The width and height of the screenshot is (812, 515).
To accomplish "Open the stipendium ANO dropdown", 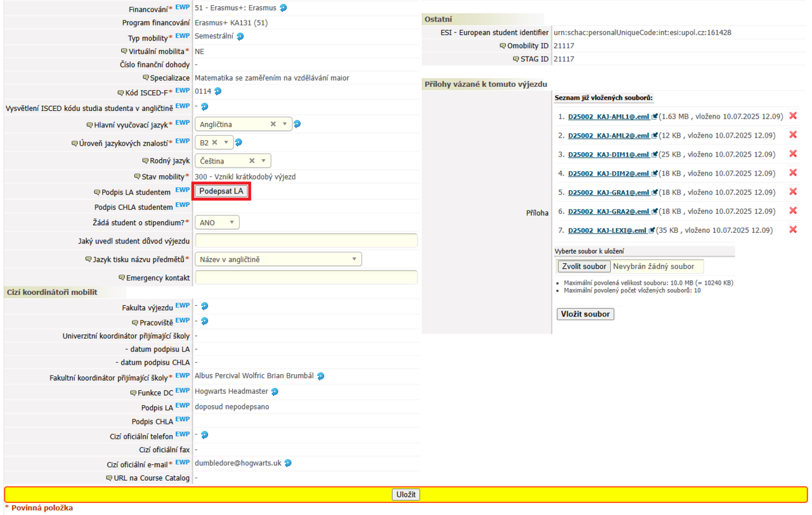I will tap(232, 223).
